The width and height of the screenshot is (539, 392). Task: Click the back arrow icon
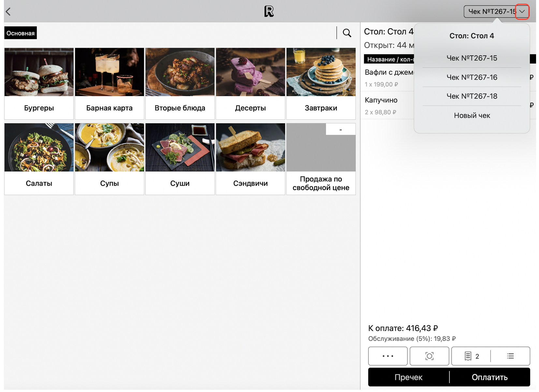point(8,12)
